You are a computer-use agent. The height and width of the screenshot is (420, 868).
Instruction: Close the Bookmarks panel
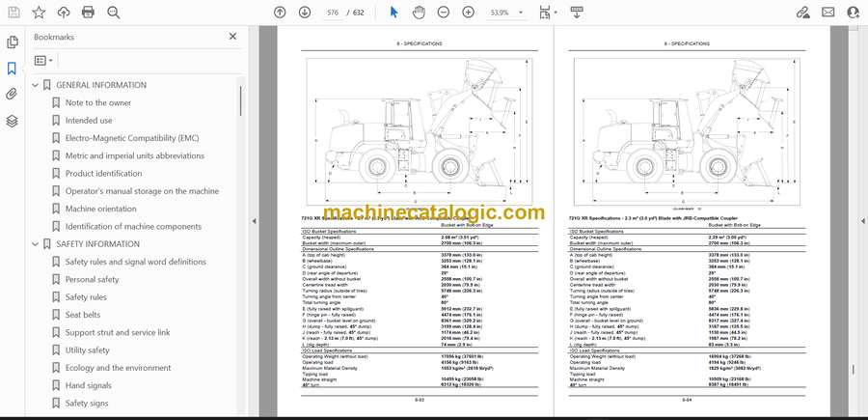(x=232, y=37)
